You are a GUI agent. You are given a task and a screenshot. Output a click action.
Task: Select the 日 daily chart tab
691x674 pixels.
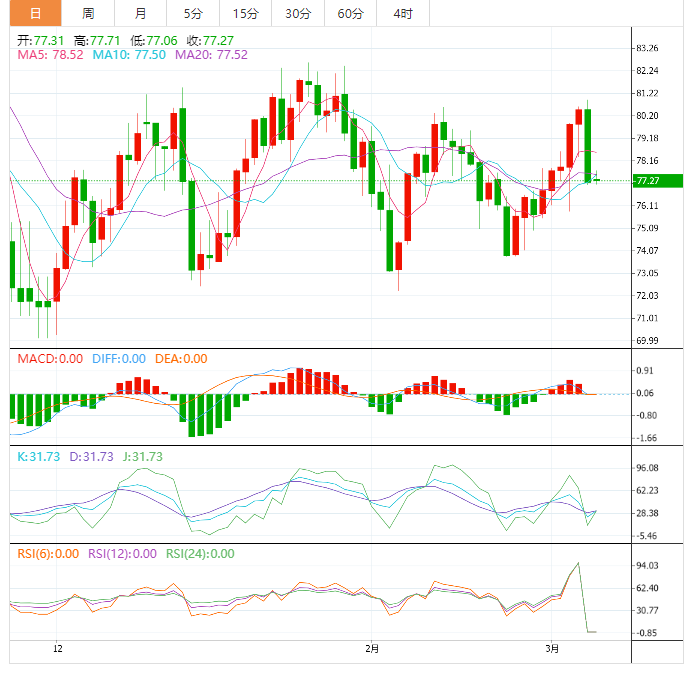pos(35,13)
